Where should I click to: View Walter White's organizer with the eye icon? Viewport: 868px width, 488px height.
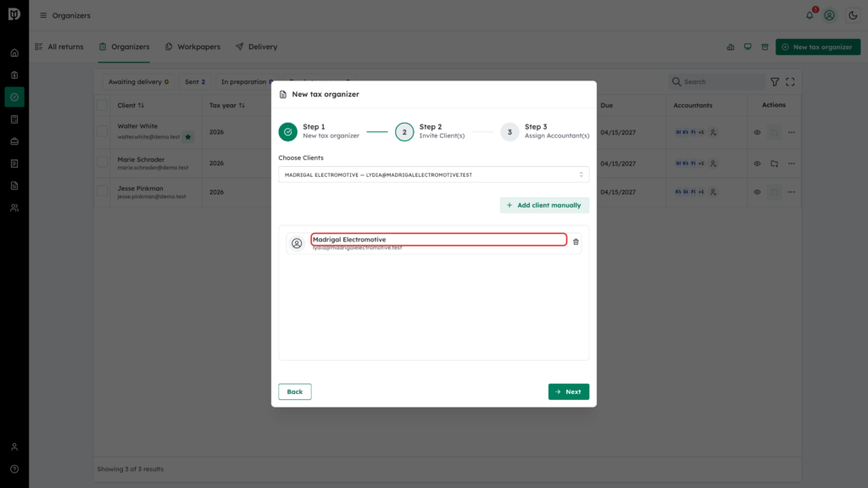[757, 132]
